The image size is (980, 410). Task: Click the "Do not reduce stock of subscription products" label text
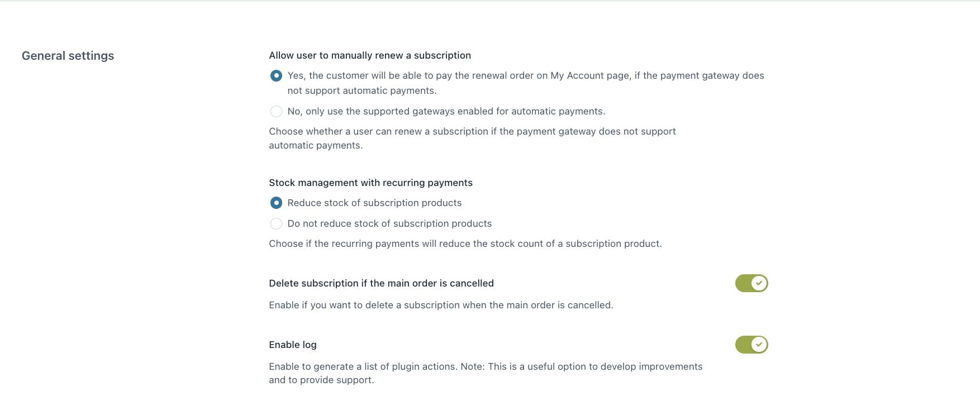389,223
